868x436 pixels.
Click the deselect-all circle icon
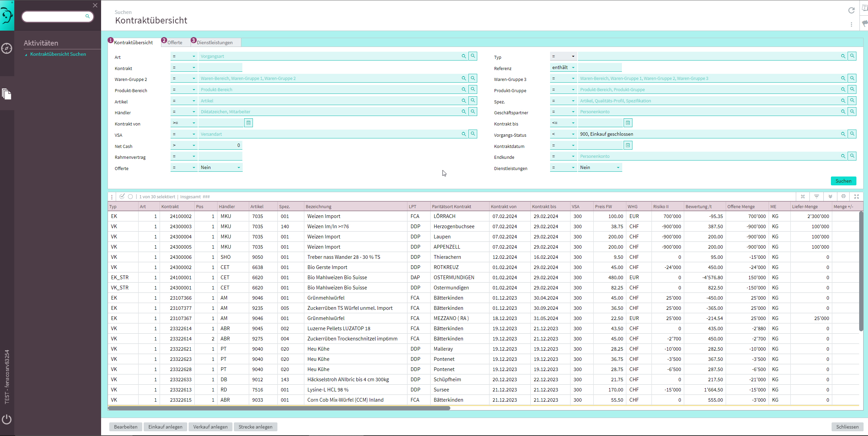(x=130, y=197)
